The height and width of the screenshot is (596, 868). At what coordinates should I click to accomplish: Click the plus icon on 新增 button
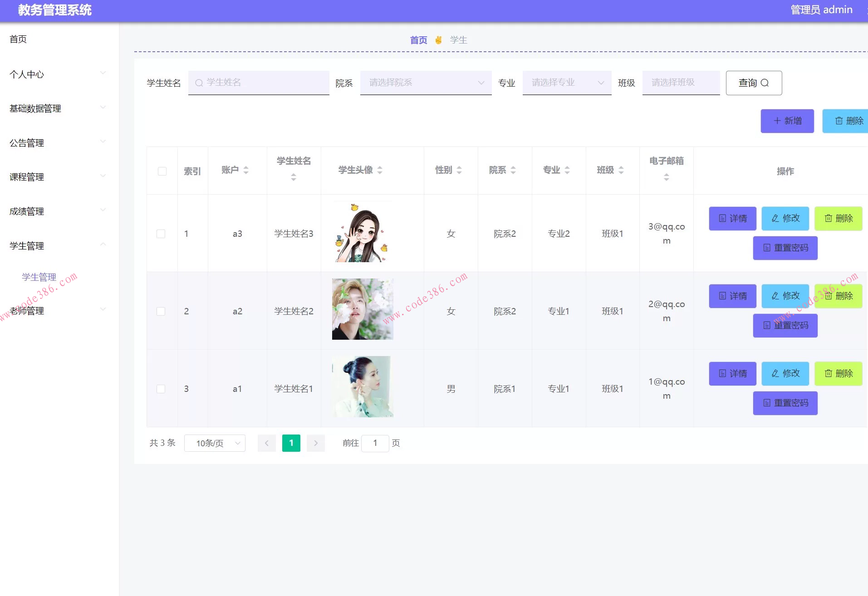(x=777, y=121)
